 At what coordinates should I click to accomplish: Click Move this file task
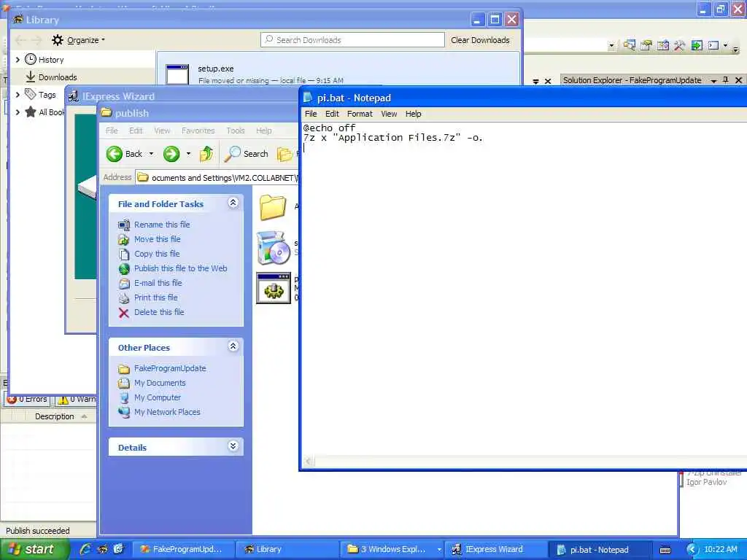(x=158, y=239)
